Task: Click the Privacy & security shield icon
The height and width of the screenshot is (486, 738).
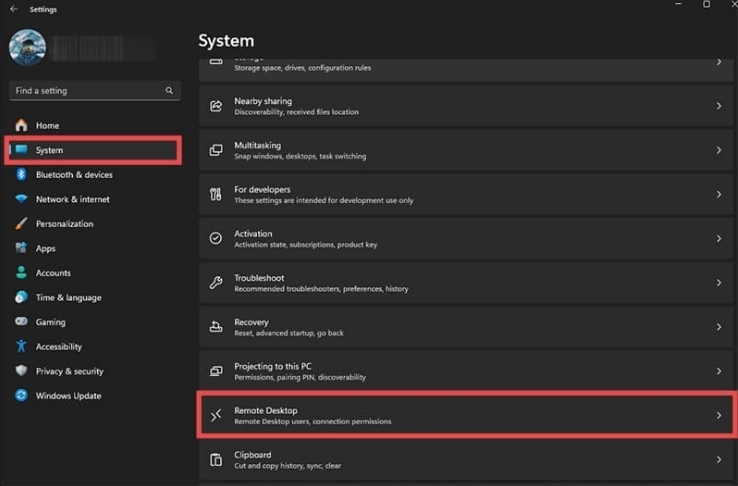Action: coord(21,371)
